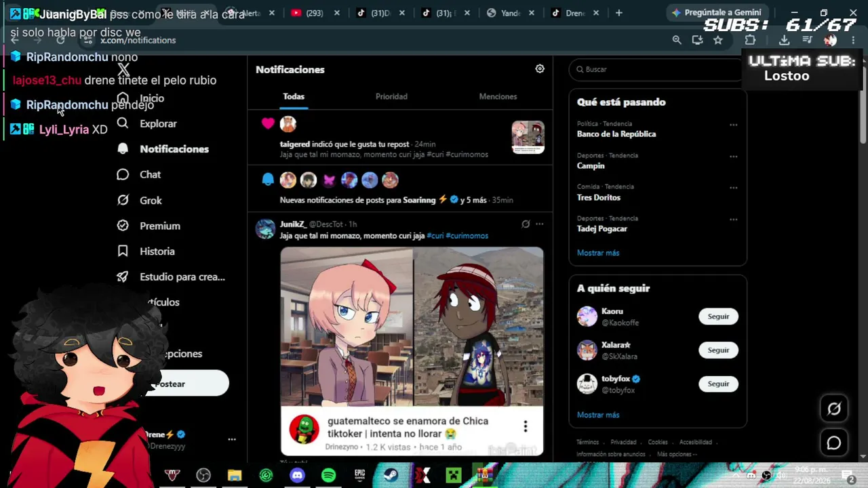
Task: Open Spotify from the taskbar
Action: pos(328,475)
